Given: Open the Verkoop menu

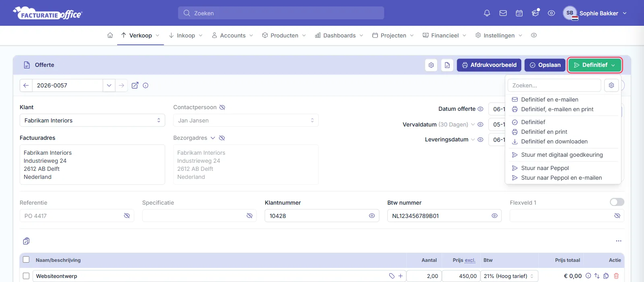Looking at the screenshot, I should [140, 35].
